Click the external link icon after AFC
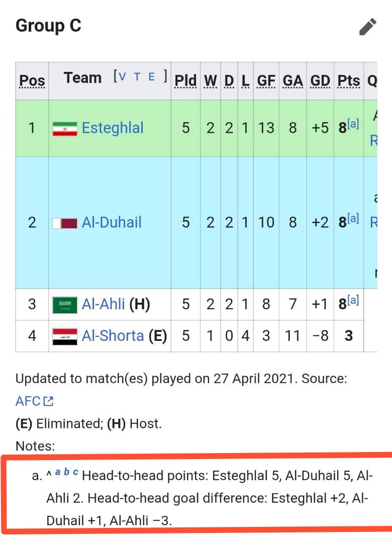Image resolution: width=392 pixels, height=543 pixels. (48, 401)
